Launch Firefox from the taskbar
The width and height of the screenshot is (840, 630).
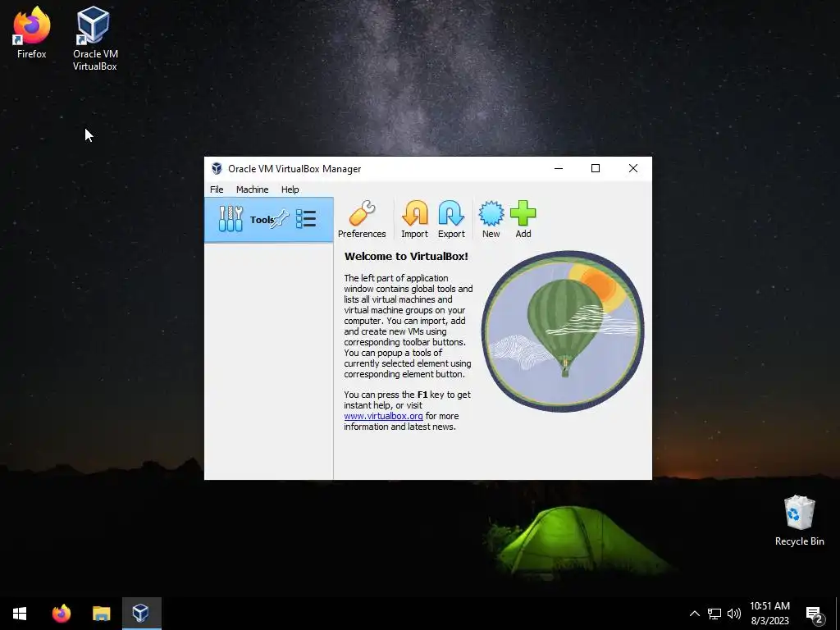pos(61,614)
